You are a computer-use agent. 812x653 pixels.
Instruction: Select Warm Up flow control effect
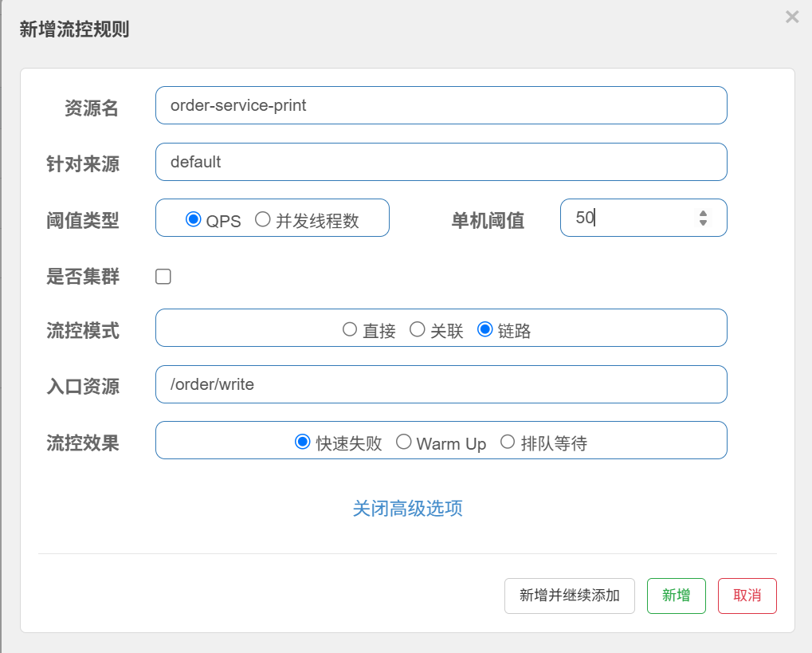click(x=403, y=442)
